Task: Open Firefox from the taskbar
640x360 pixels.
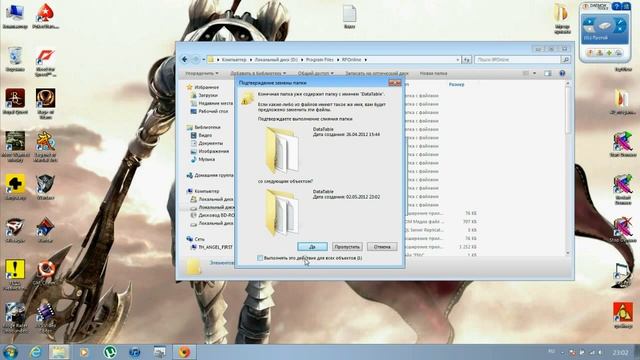Action: (x=184, y=352)
